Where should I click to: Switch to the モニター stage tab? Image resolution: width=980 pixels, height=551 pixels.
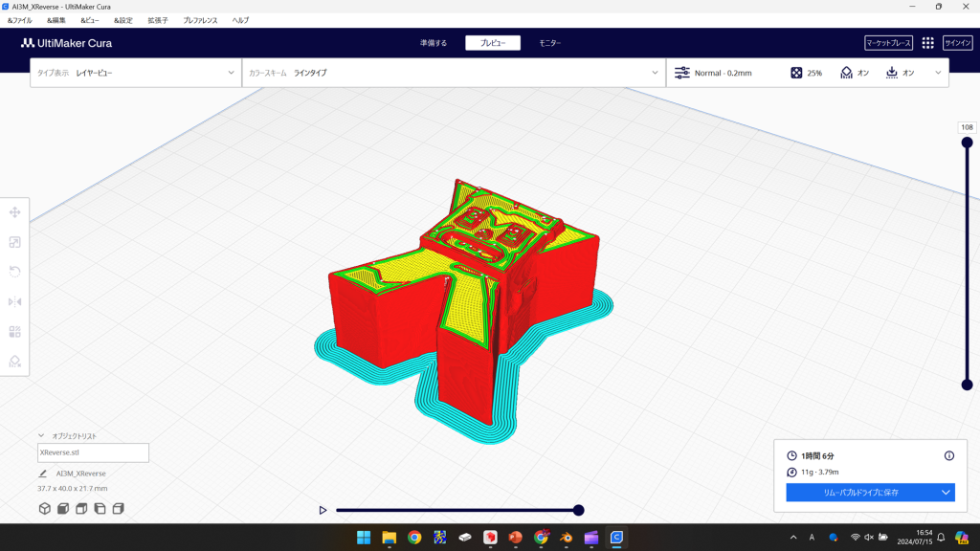click(x=550, y=43)
